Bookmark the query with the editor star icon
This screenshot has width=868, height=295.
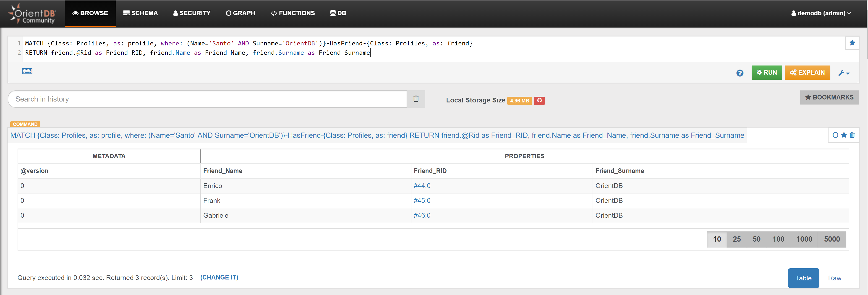(852, 43)
